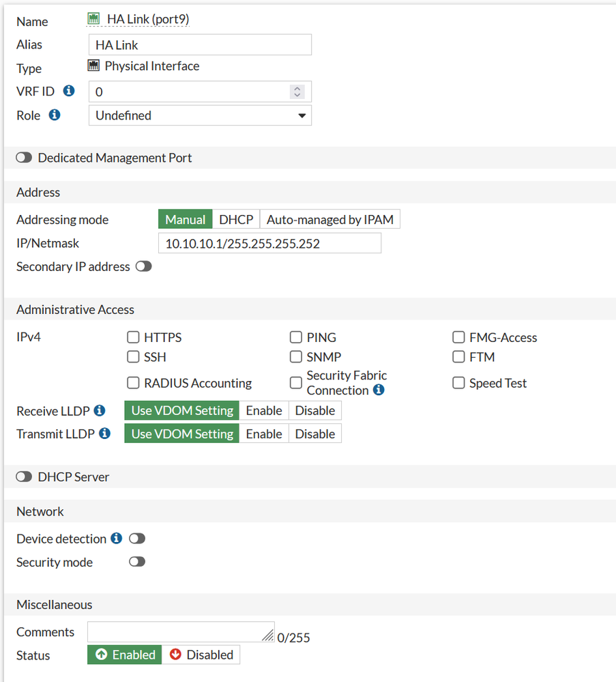The height and width of the screenshot is (682, 616).
Task: Turn on the DHCP Server toggle
Action: pos(24,477)
